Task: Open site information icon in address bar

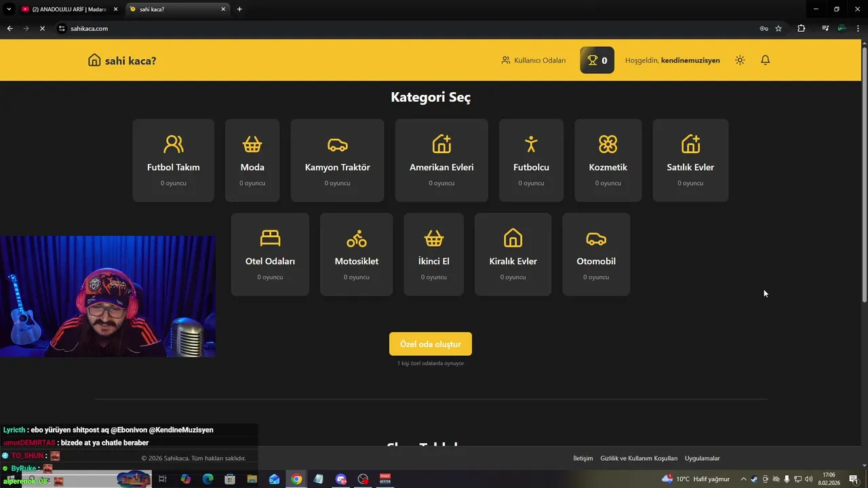Action: [x=62, y=28]
